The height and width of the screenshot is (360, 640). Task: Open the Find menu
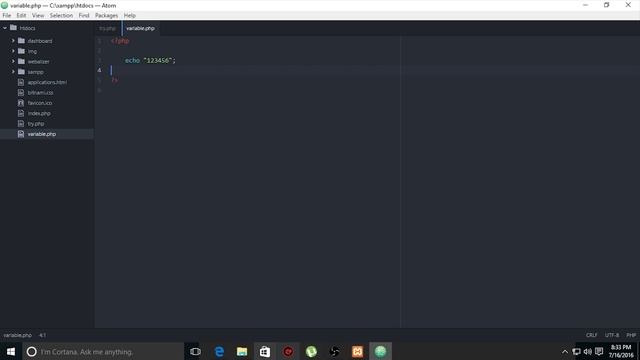[x=84, y=16]
